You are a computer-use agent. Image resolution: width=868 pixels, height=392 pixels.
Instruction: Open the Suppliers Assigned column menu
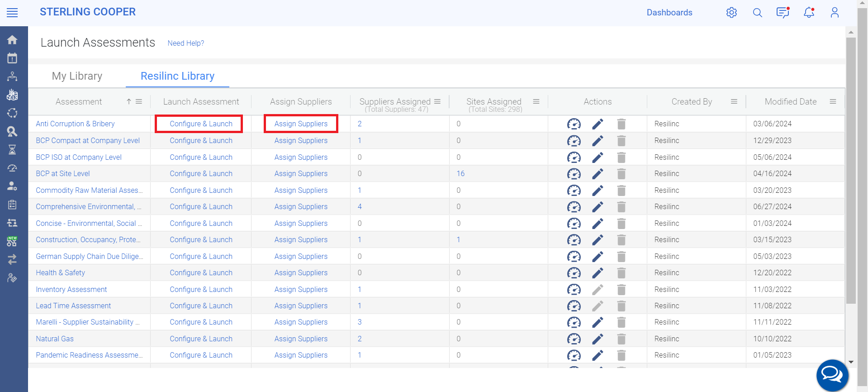coord(437,101)
